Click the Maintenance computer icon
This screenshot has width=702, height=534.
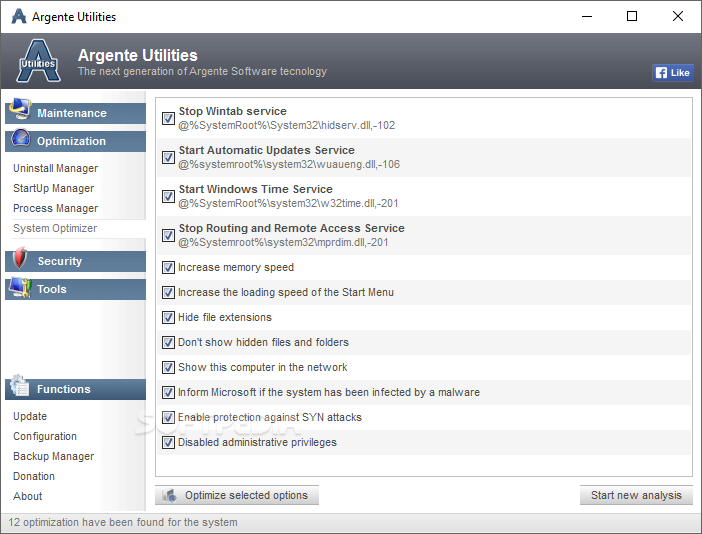click(21, 109)
